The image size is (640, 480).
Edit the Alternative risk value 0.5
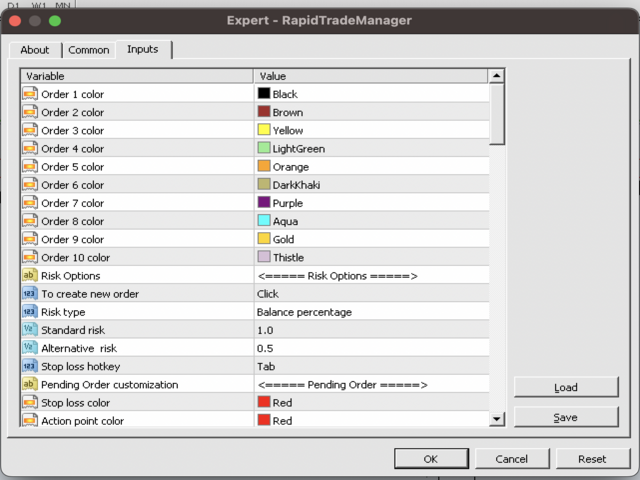[x=371, y=348]
